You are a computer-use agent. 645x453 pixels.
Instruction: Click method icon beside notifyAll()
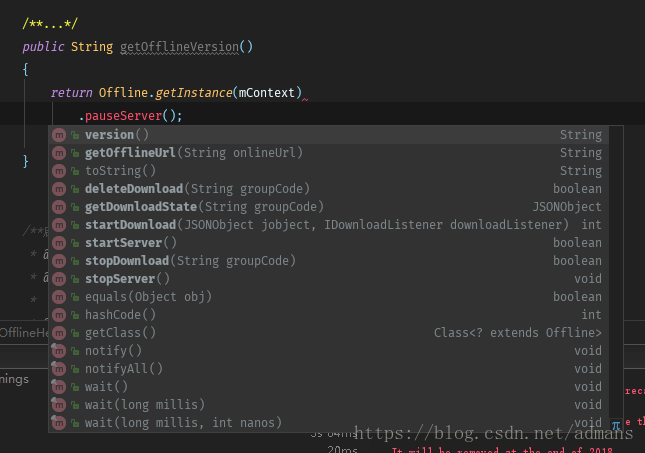point(59,369)
